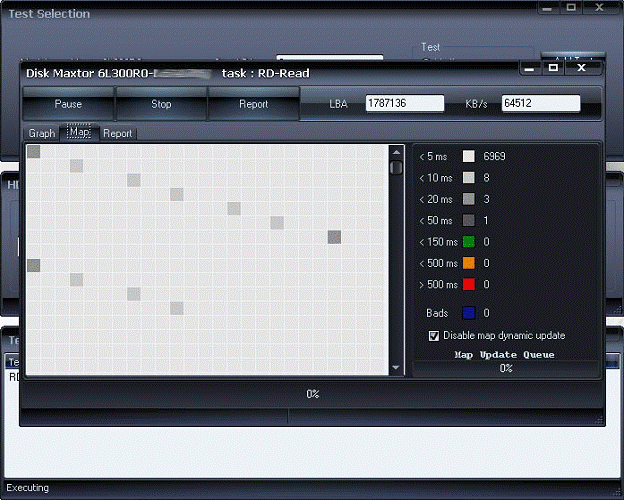Click the under 50 ms dark gray swatch
Image resolution: width=624 pixels, height=500 pixels.
pyautogui.click(x=468, y=220)
